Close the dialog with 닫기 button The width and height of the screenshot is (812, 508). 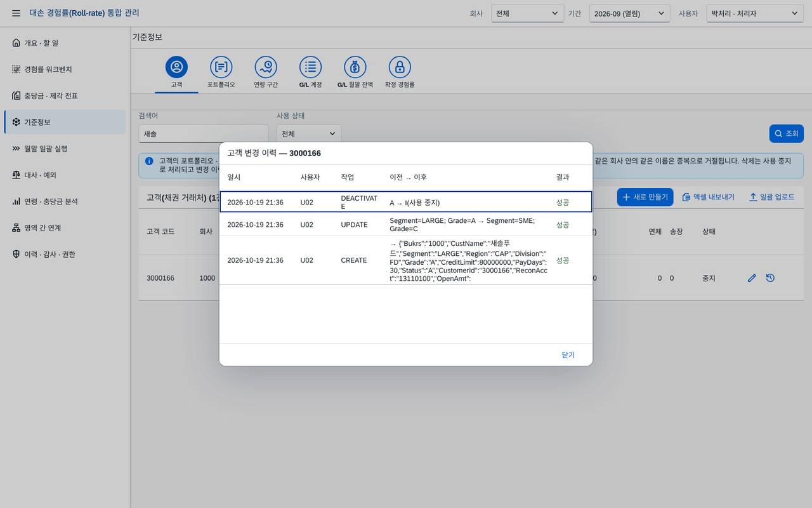pyautogui.click(x=568, y=355)
